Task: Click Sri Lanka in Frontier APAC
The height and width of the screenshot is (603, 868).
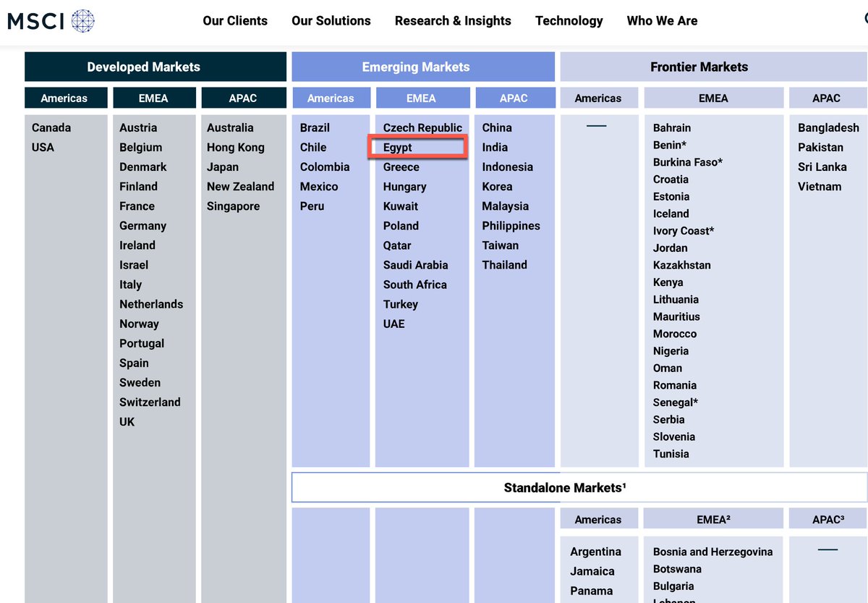Action: click(x=822, y=166)
